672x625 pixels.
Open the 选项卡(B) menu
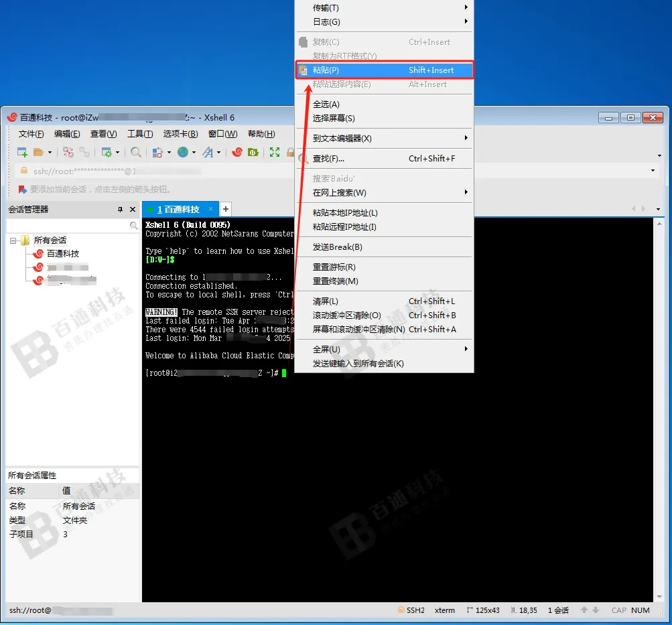point(180,134)
